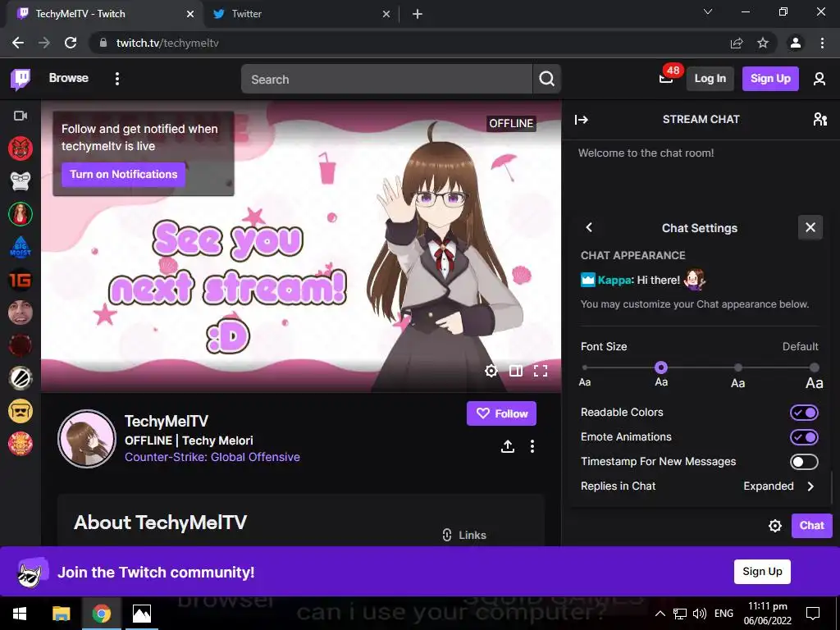Click the Chrome share page icon

point(737,43)
